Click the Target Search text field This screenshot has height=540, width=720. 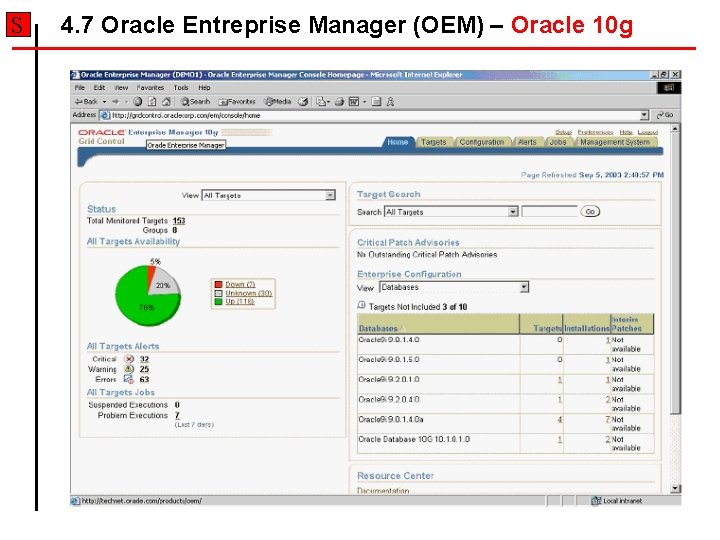click(549, 211)
